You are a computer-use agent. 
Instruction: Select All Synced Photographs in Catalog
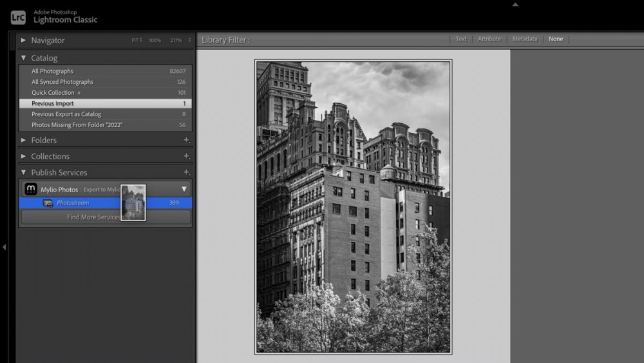[x=62, y=82]
